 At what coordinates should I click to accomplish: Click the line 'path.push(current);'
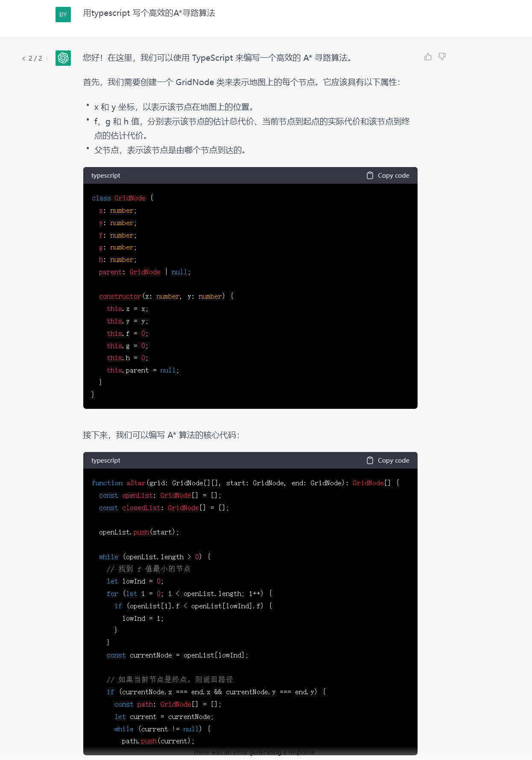click(158, 741)
